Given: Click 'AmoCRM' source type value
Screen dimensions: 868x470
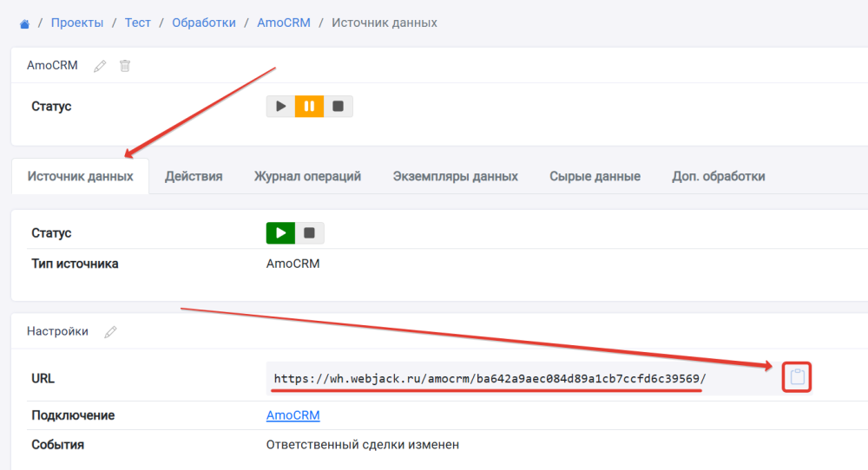Looking at the screenshot, I should 293,264.
